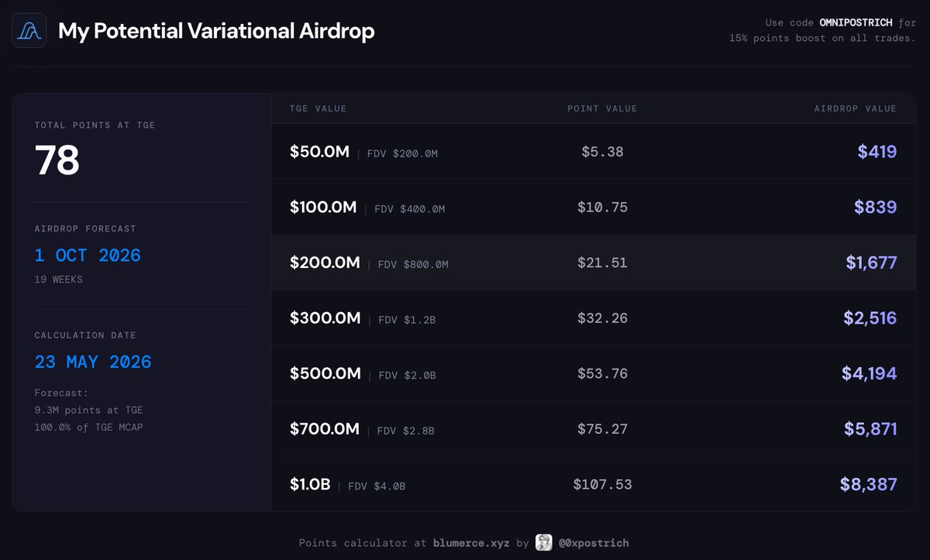Click the airdrop forecast date 1 OCT 2026
The image size is (930, 560).
coord(88,256)
